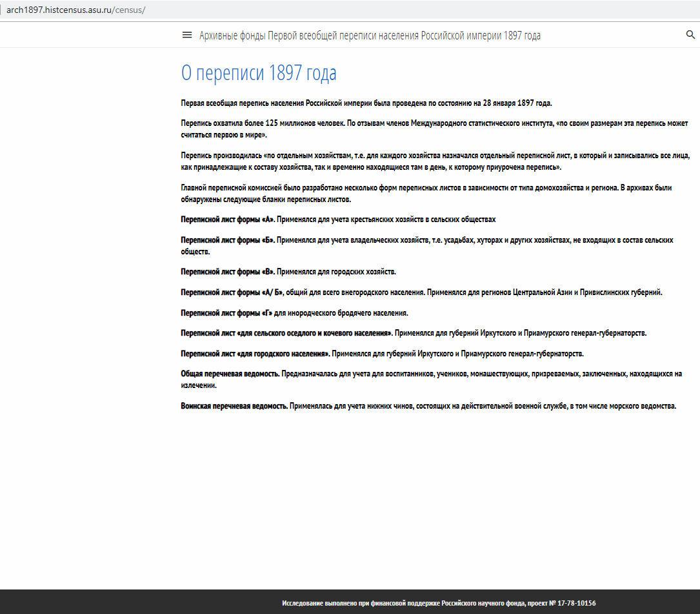Select 'Переписной лист формы «Г»' text
The image size is (700, 614).
click(227, 313)
